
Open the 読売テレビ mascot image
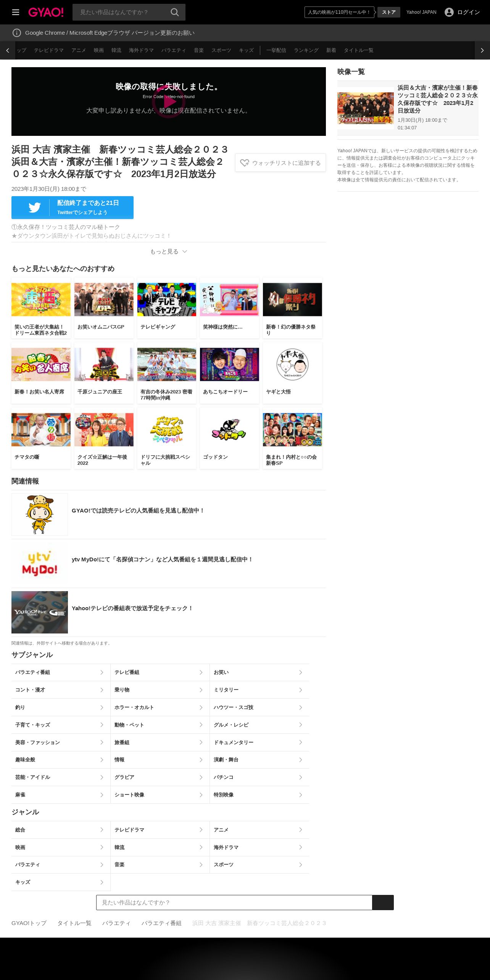point(40,515)
